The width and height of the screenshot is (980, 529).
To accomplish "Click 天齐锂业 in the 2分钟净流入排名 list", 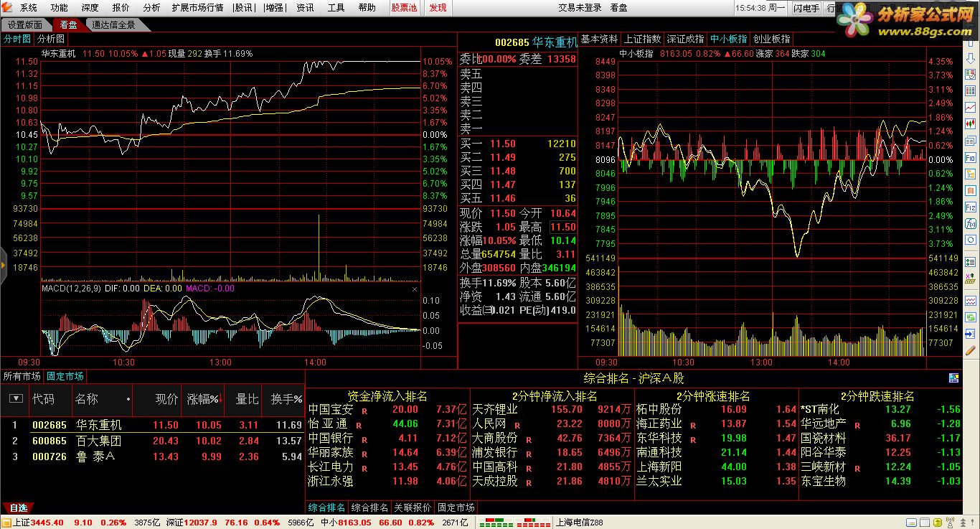I will [x=495, y=409].
